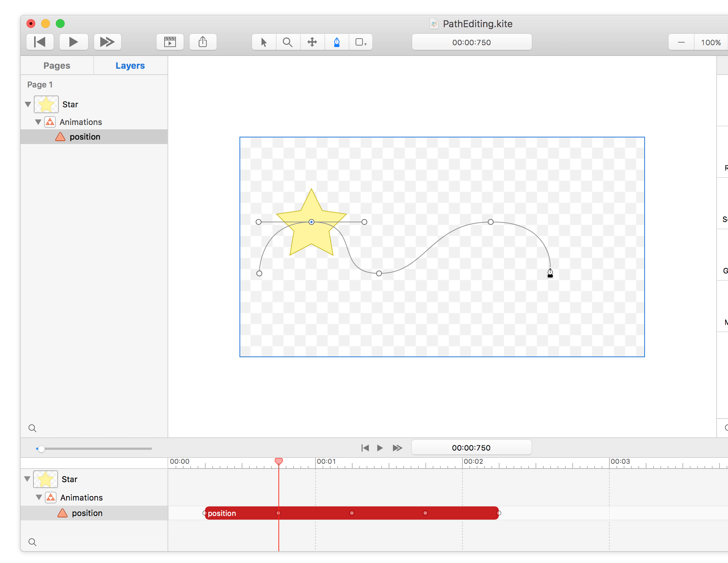The width and height of the screenshot is (728, 563).
Task: Collapse the Star layer in Layers panel
Action: pyautogui.click(x=28, y=104)
